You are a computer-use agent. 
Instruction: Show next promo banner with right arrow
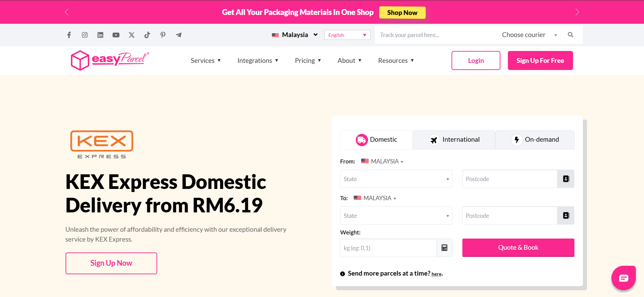[x=577, y=12]
